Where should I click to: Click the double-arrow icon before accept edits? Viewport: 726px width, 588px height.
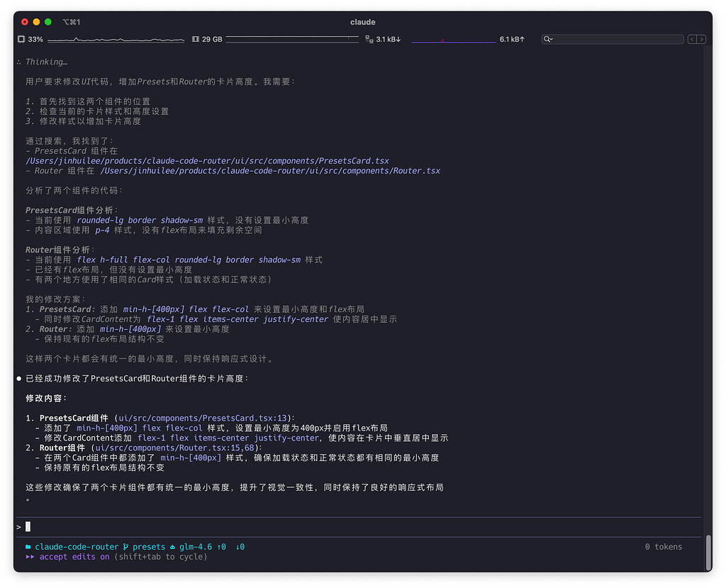pos(30,557)
